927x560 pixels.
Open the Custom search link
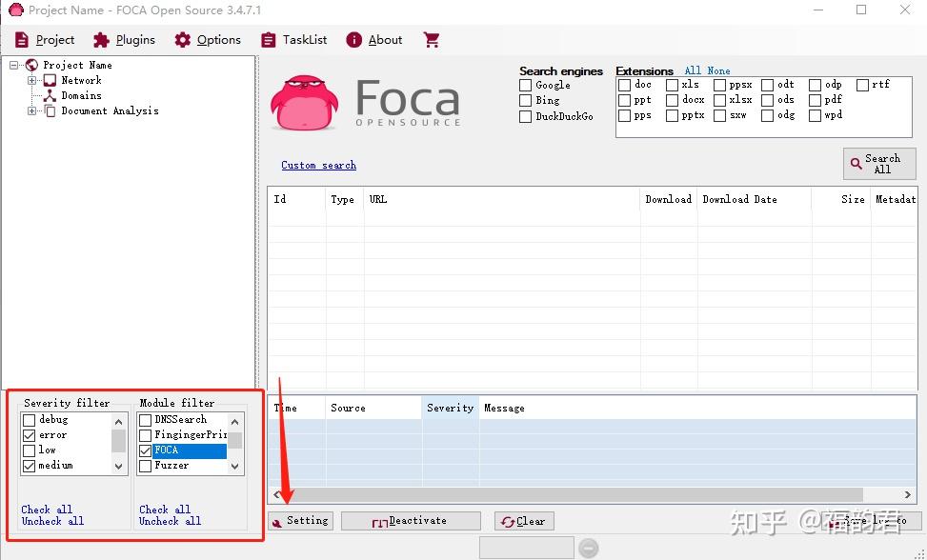318,165
